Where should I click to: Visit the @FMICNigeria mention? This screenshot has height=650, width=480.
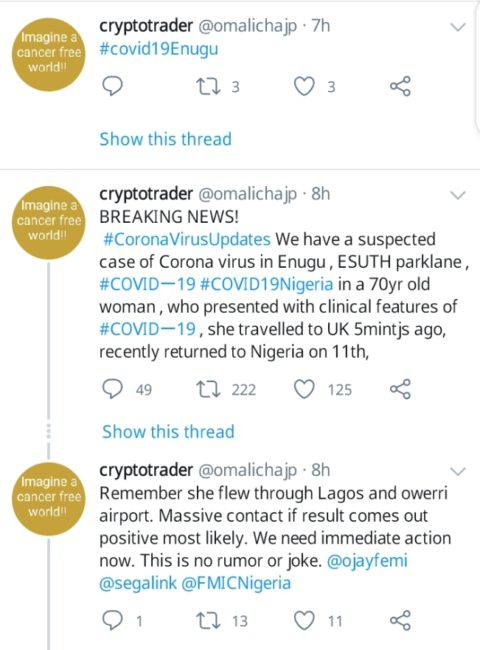click(236, 583)
